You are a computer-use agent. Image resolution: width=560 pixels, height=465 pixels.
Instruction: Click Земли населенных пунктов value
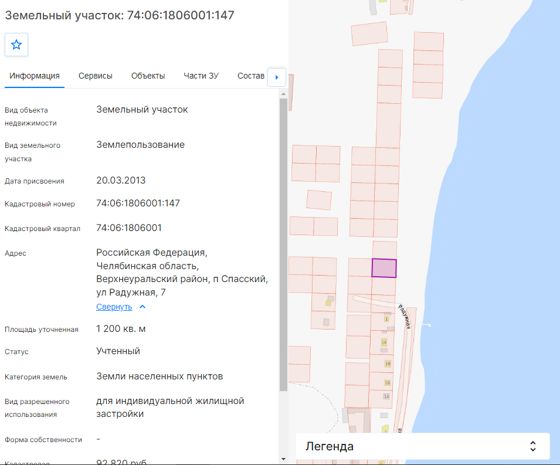pos(160,376)
